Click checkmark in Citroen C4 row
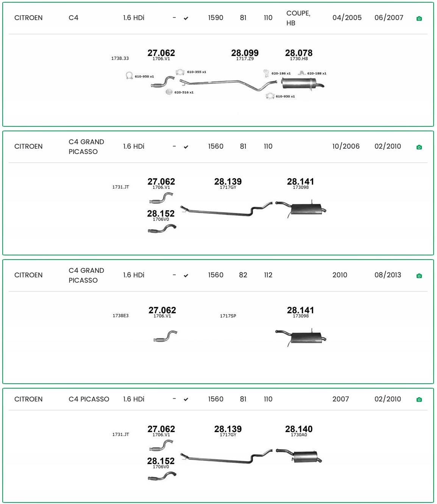This screenshot has height=504, width=437. [x=186, y=18]
